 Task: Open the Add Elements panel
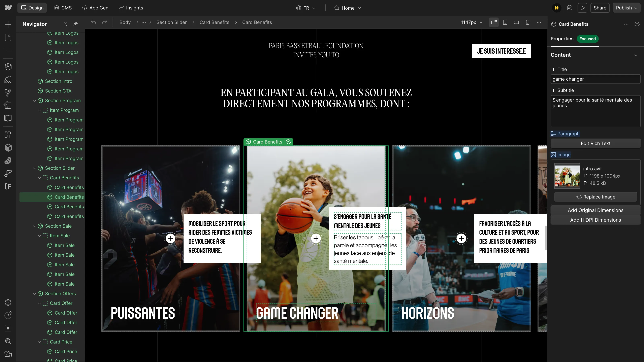point(8,24)
